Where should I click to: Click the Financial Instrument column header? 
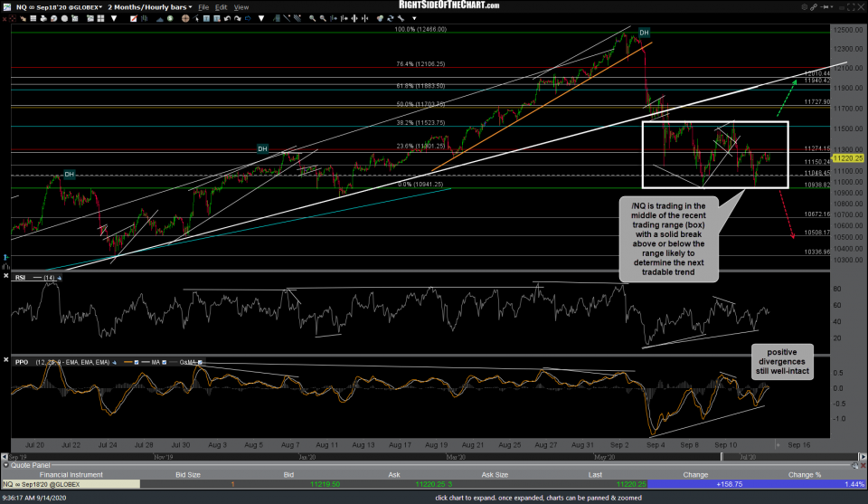(x=71, y=475)
